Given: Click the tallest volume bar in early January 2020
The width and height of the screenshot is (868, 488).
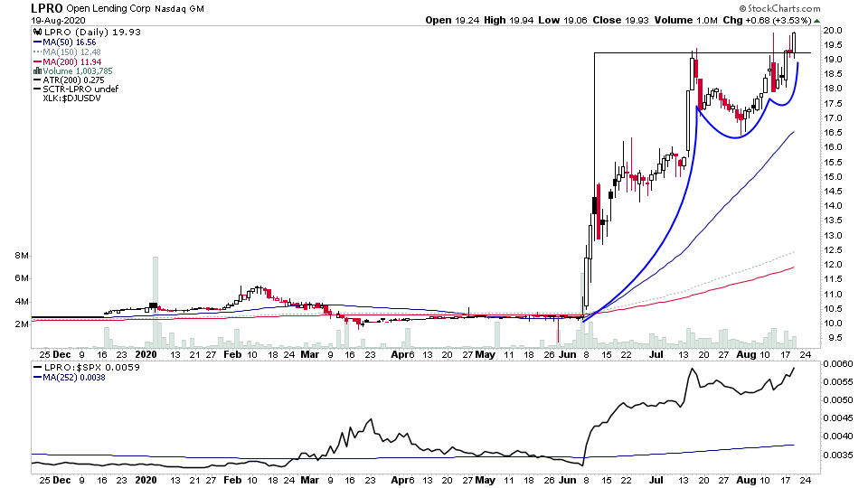Looking at the screenshot, I should (x=156, y=302).
